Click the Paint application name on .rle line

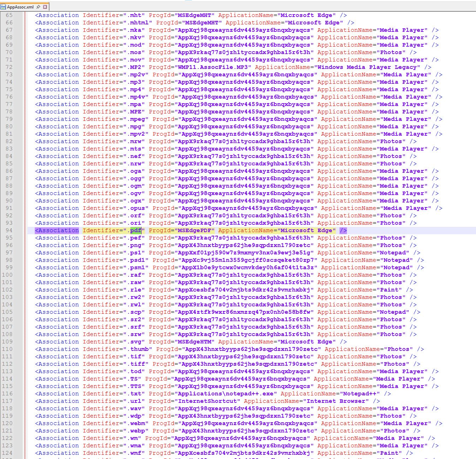coord(391,290)
